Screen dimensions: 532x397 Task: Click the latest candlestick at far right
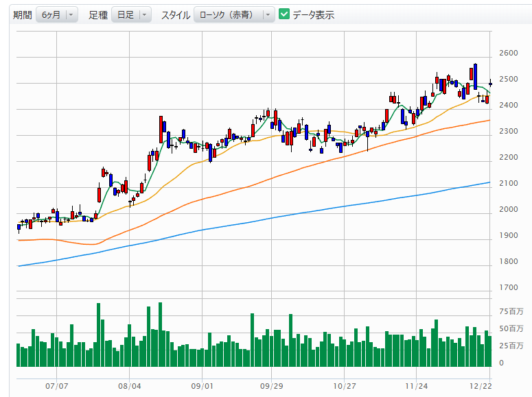pyautogui.click(x=490, y=83)
